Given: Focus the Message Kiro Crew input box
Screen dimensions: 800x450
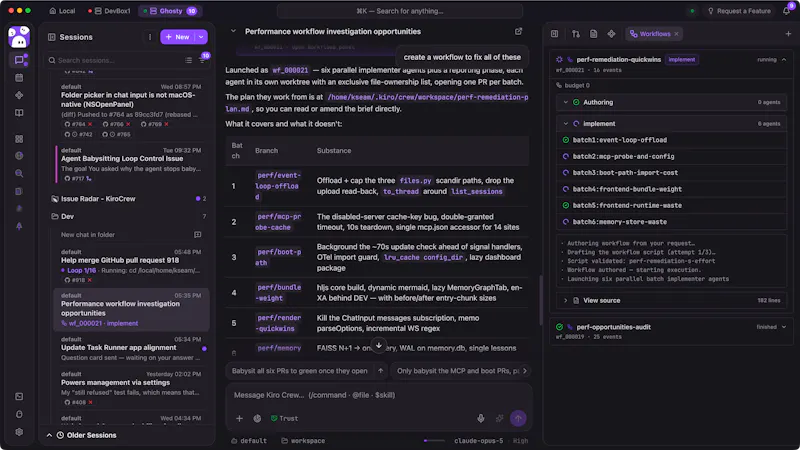Looking at the screenshot, I should (x=379, y=395).
